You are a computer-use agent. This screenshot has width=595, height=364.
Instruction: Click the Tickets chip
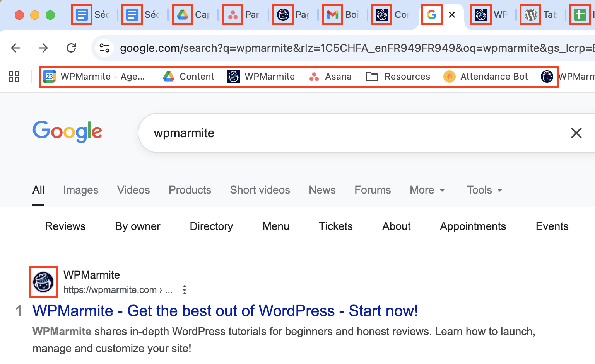point(336,226)
